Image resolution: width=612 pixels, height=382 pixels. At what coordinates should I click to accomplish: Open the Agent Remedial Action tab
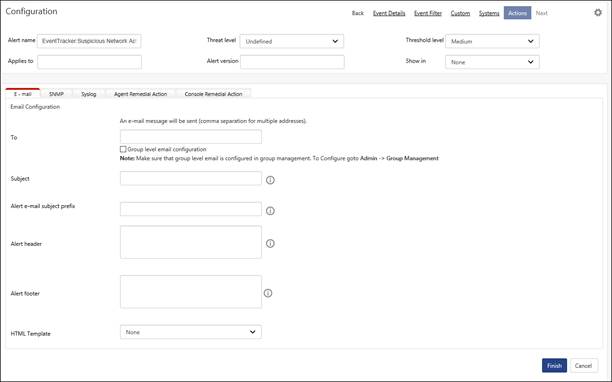[141, 94]
